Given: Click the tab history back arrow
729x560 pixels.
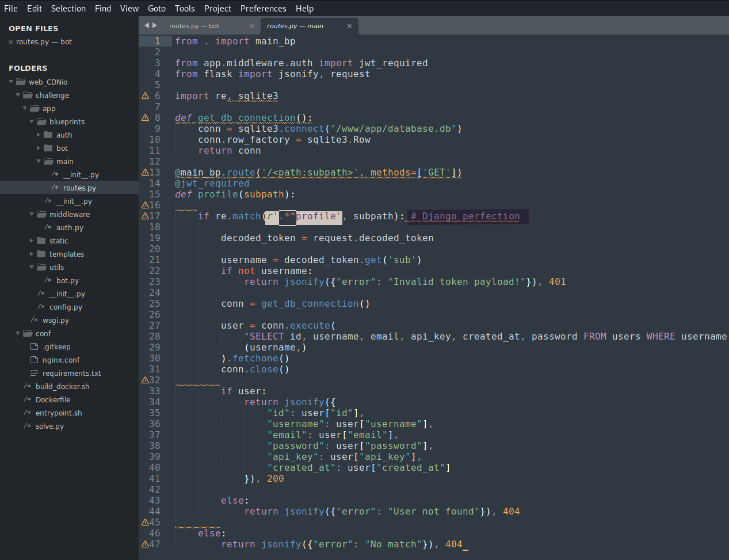Looking at the screenshot, I should click(x=147, y=25).
